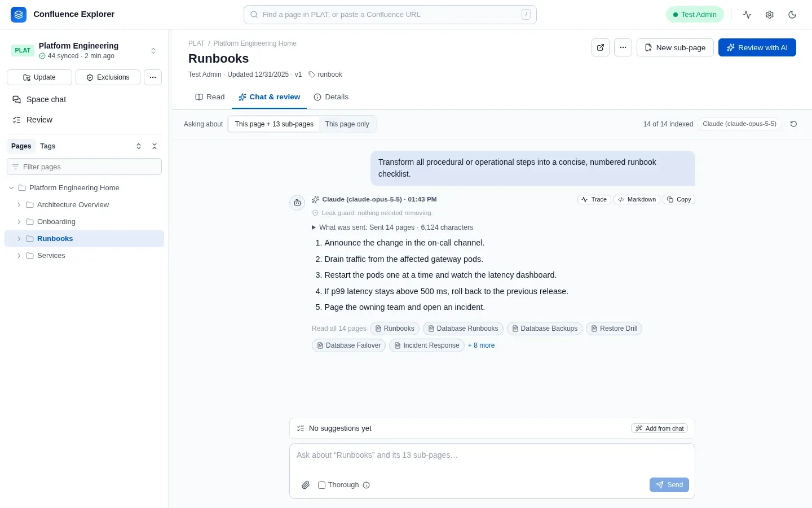This screenshot has width=812, height=508.
Task: Click the Update button
Action: click(x=39, y=77)
